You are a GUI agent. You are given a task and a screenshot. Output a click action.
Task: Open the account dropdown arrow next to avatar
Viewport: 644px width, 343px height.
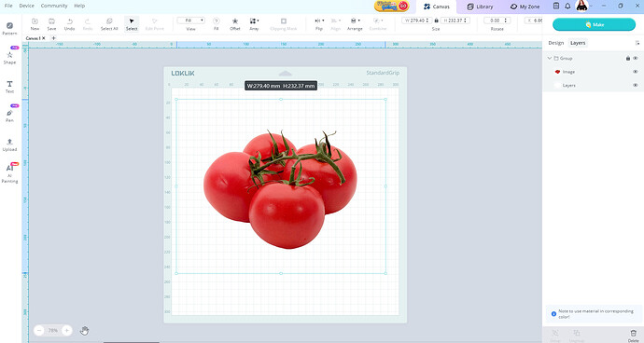click(591, 7)
